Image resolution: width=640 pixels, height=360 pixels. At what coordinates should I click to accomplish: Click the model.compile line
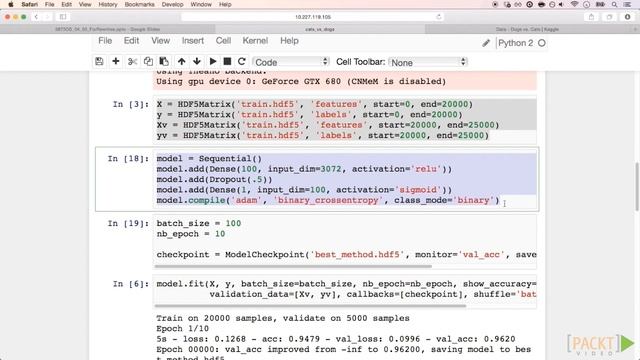click(328, 200)
